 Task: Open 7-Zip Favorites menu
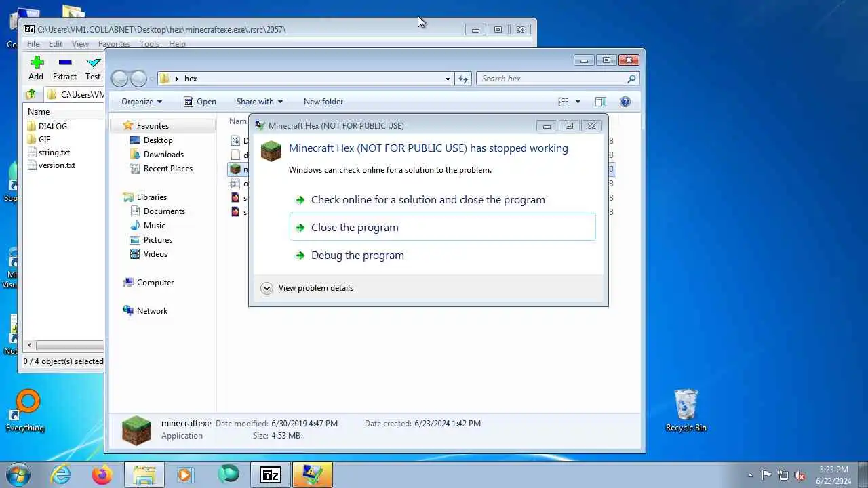tap(114, 44)
